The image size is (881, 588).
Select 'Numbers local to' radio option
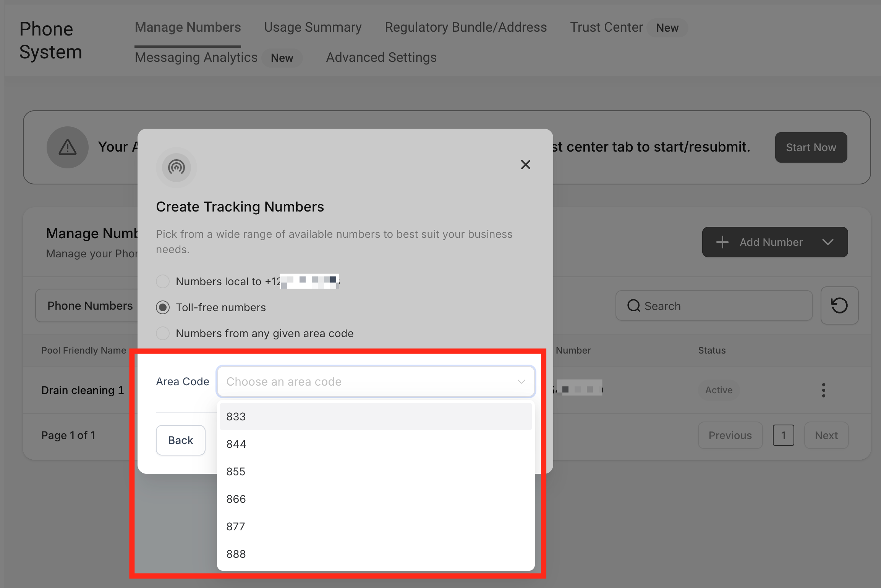(163, 281)
